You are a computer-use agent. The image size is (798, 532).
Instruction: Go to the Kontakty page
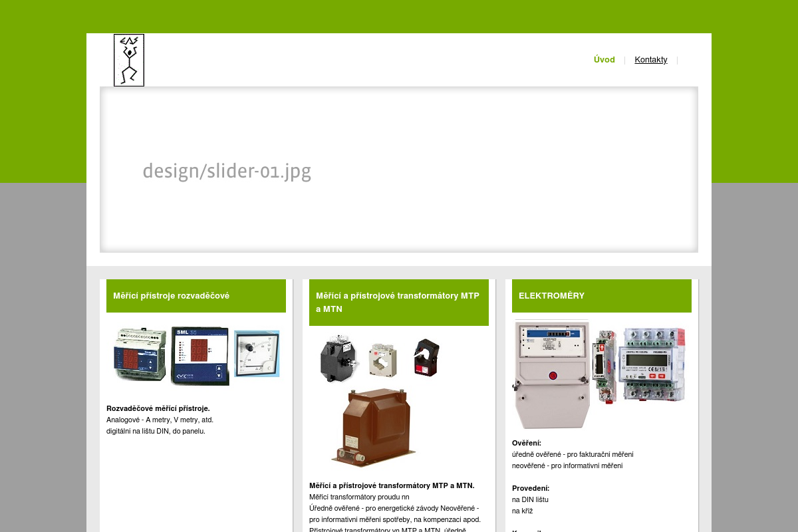(650, 60)
